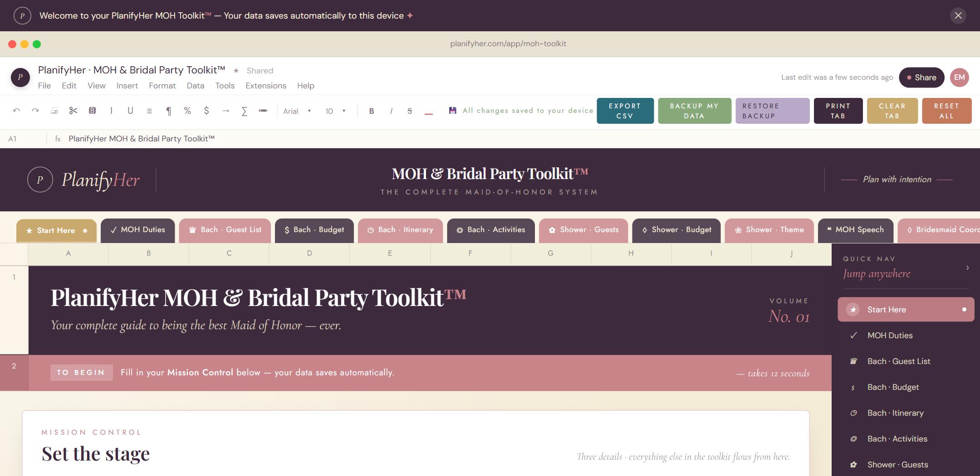Click the Reset All button
The image size is (980, 476).
pos(947,111)
